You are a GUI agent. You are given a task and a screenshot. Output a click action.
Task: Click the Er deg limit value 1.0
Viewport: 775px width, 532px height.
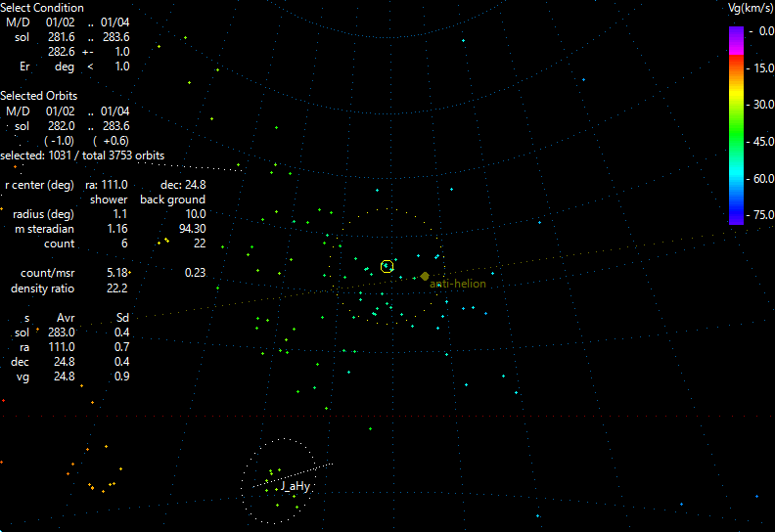[x=122, y=66]
